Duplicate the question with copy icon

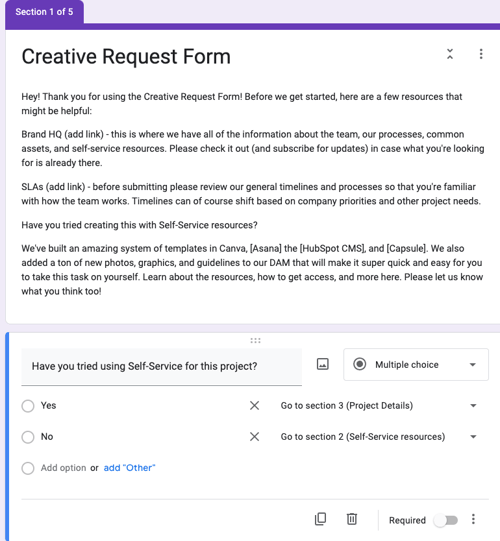(320, 519)
